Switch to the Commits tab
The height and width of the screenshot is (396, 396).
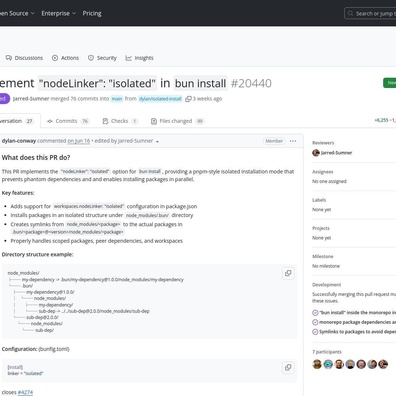[68, 121]
